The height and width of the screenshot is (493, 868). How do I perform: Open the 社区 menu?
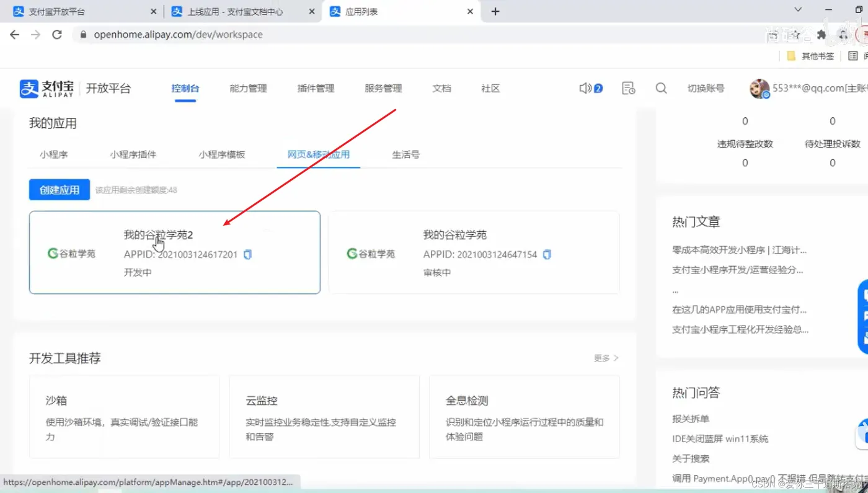pyautogui.click(x=490, y=89)
